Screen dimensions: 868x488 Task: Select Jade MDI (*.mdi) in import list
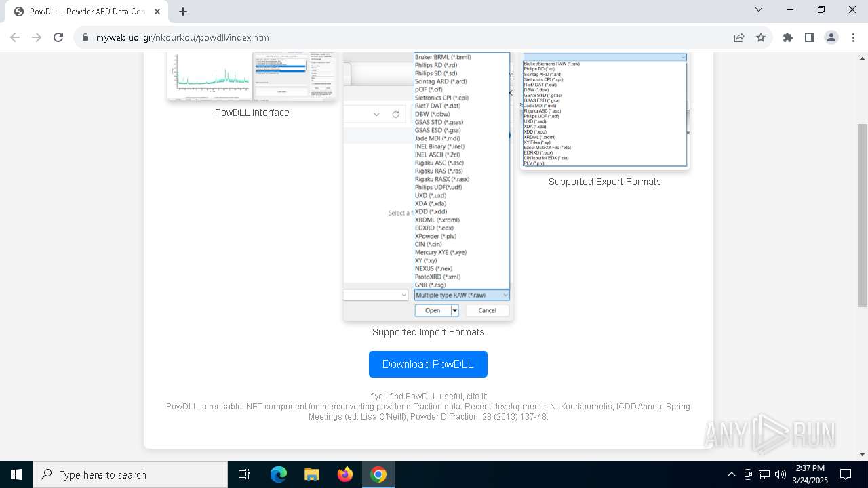(x=437, y=138)
